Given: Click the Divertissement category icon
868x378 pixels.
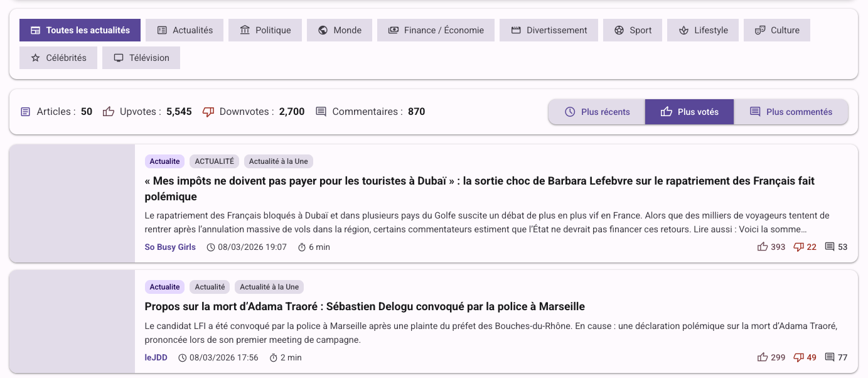Looking at the screenshot, I should 517,30.
